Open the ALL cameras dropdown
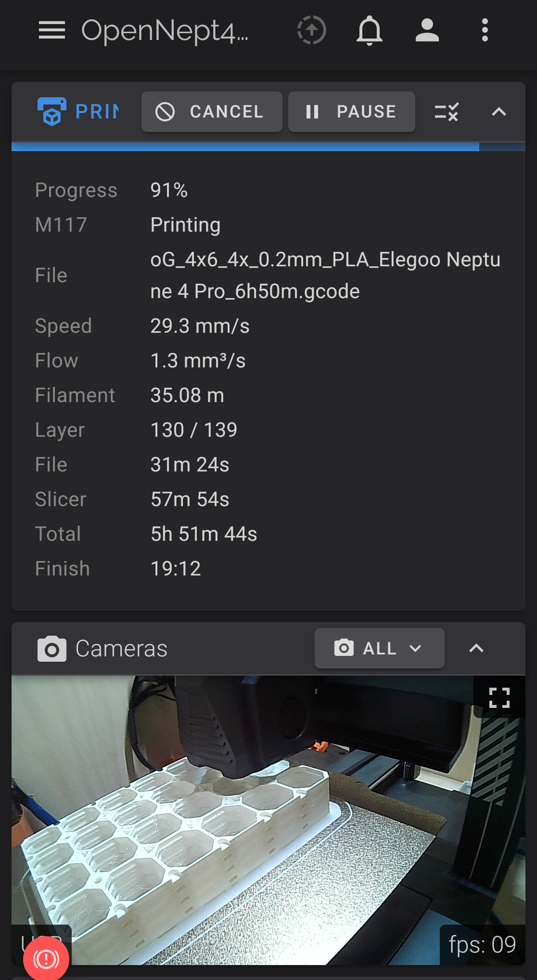537x980 pixels. point(379,648)
